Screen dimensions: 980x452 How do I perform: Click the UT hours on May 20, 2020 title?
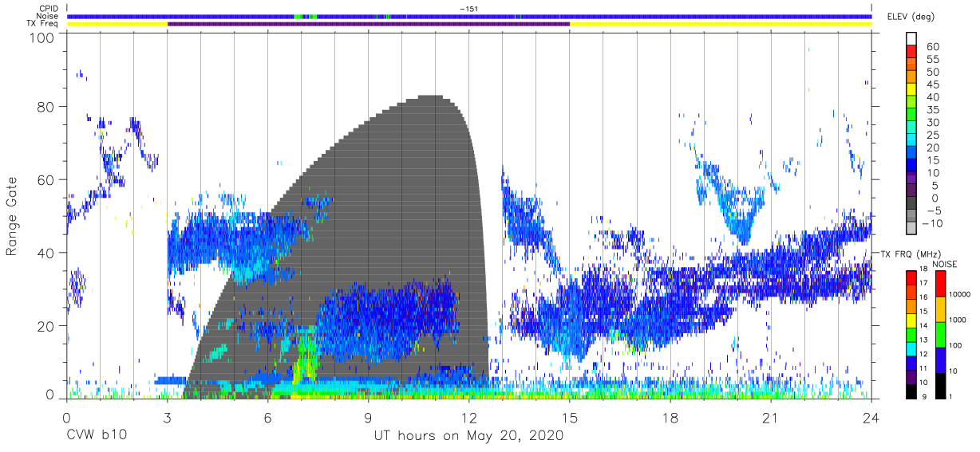point(468,436)
